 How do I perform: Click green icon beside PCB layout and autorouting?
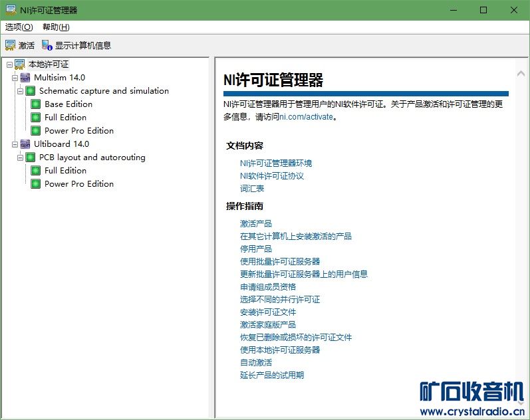[31, 157]
